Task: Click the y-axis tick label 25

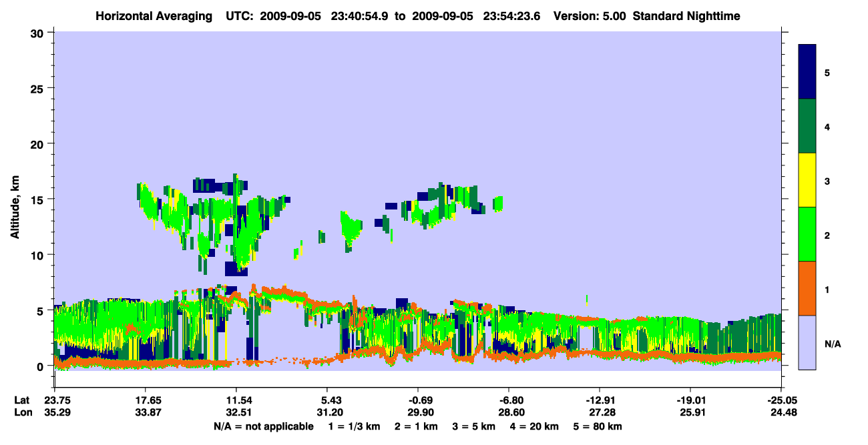Action: [39, 88]
